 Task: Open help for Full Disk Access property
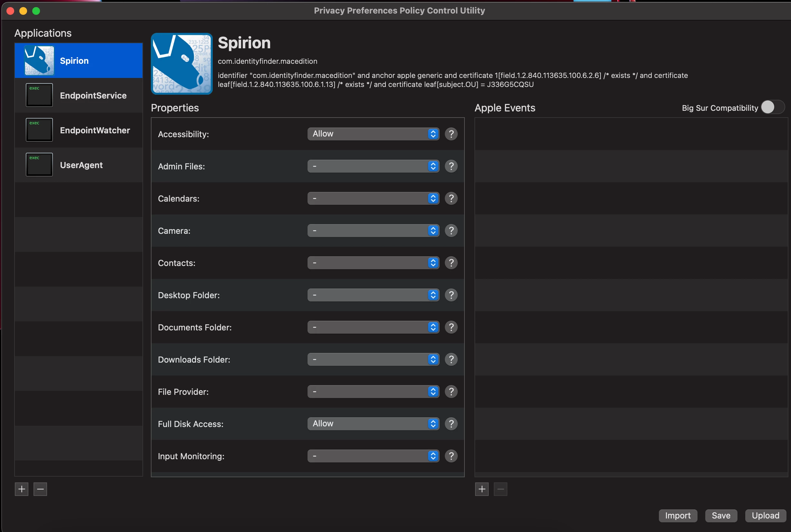tap(451, 424)
